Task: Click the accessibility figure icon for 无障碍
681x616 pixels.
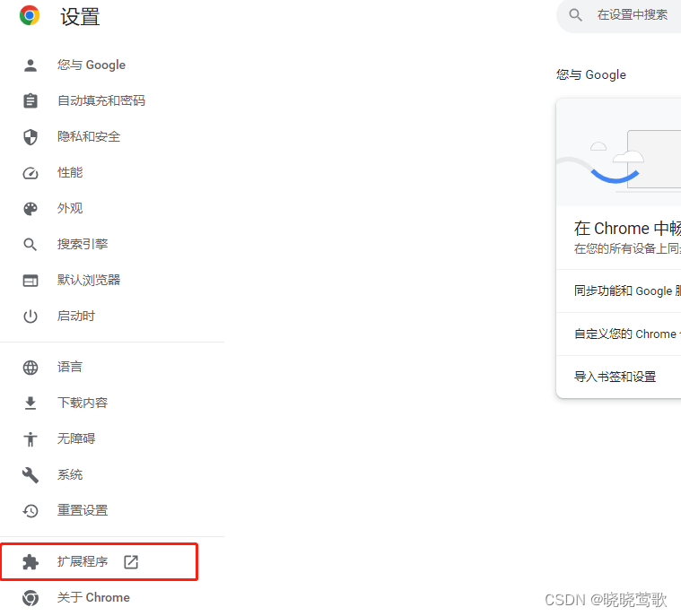Action: click(31, 438)
